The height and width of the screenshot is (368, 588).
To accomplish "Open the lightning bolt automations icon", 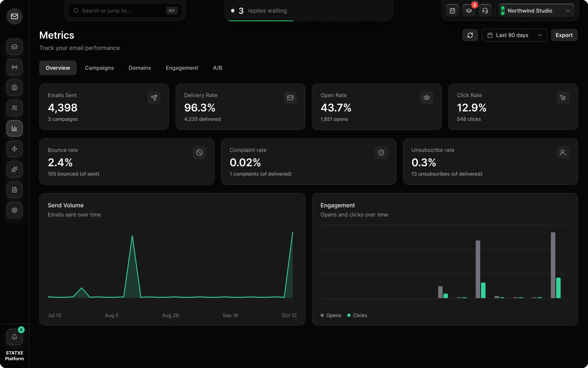I will [x=14, y=149].
